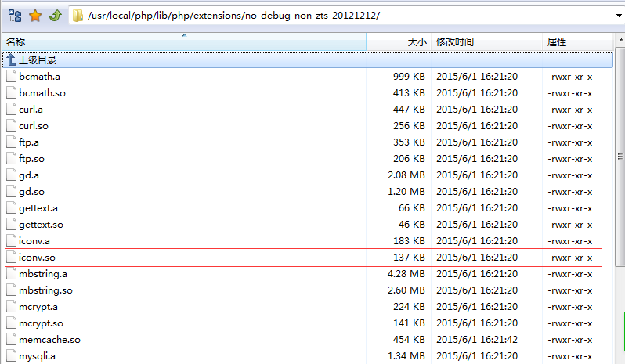Sort files by the 名称 column header
The image size is (625, 364).
(184, 41)
